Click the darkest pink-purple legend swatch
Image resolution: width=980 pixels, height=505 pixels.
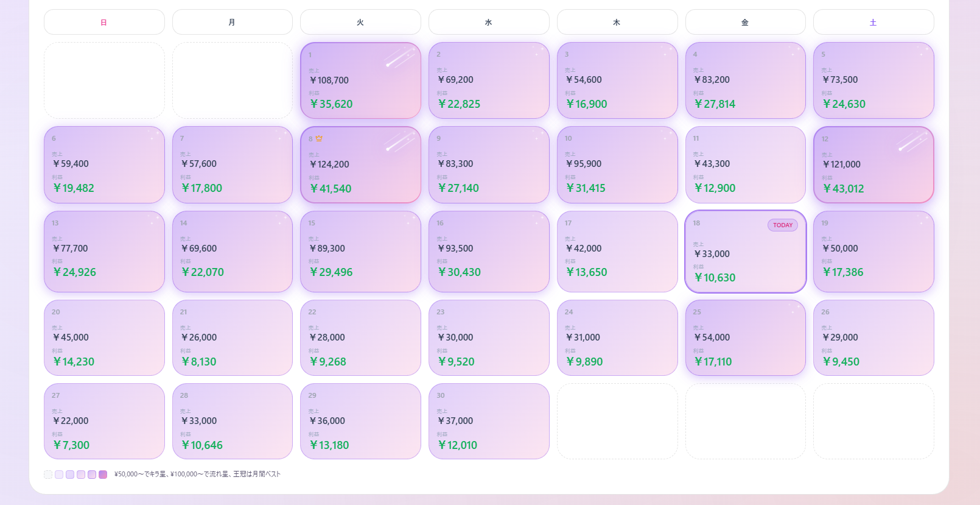coord(103,475)
